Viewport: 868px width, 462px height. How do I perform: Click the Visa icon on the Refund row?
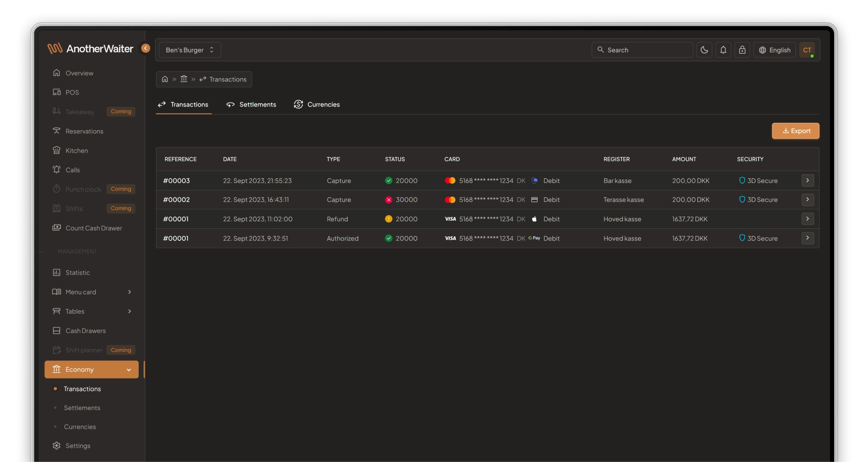450,219
